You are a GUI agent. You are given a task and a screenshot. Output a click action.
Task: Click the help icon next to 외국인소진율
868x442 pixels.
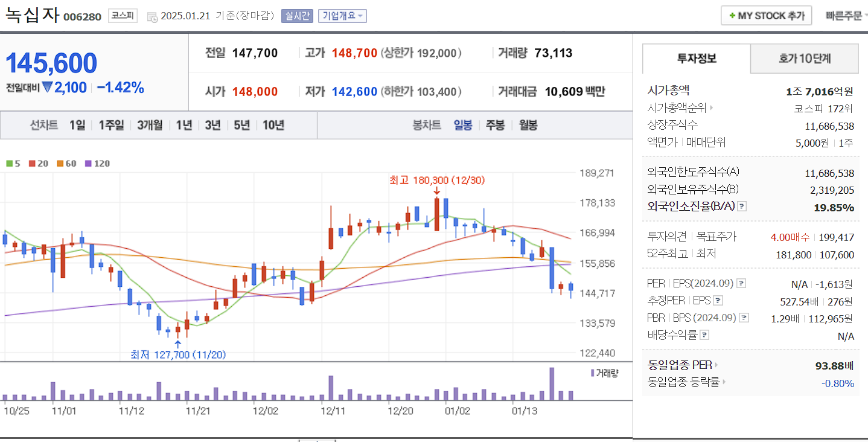tap(741, 206)
